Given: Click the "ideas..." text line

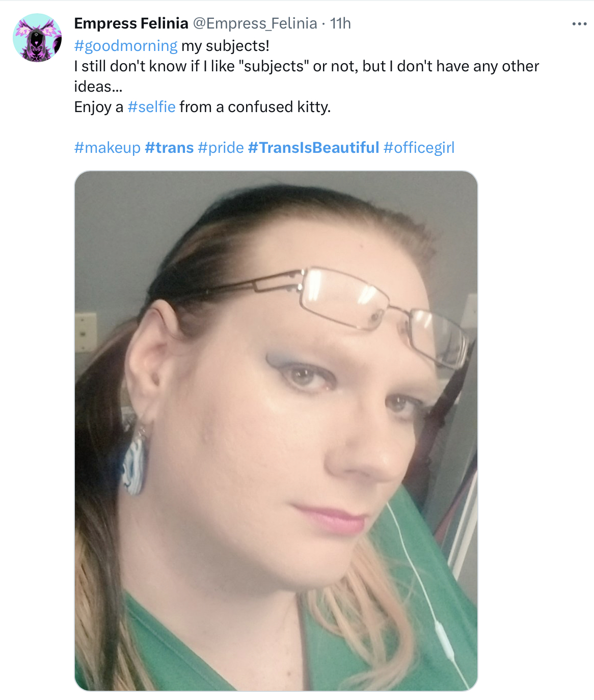Looking at the screenshot, I should click(98, 87).
